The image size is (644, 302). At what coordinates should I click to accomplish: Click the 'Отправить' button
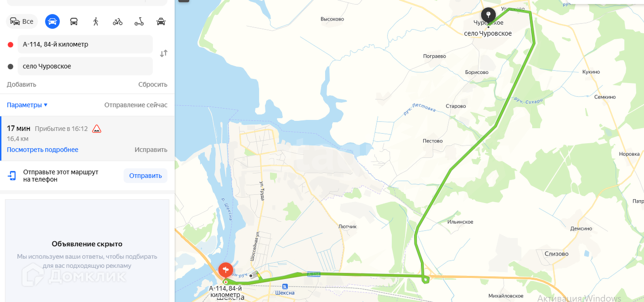(x=145, y=176)
